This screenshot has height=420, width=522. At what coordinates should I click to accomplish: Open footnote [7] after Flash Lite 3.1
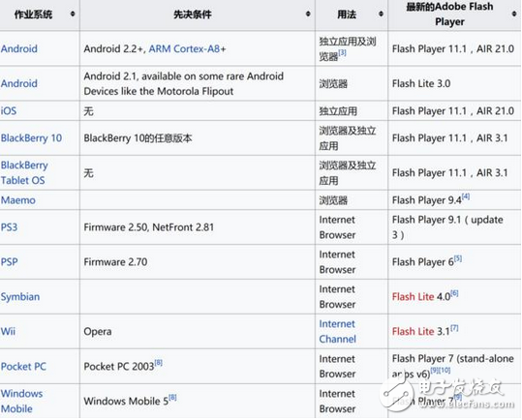pyautogui.click(x=454, y=328)
